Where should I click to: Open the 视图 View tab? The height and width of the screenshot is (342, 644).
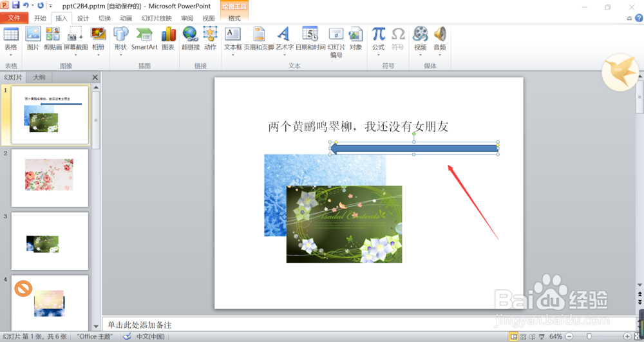208,18
